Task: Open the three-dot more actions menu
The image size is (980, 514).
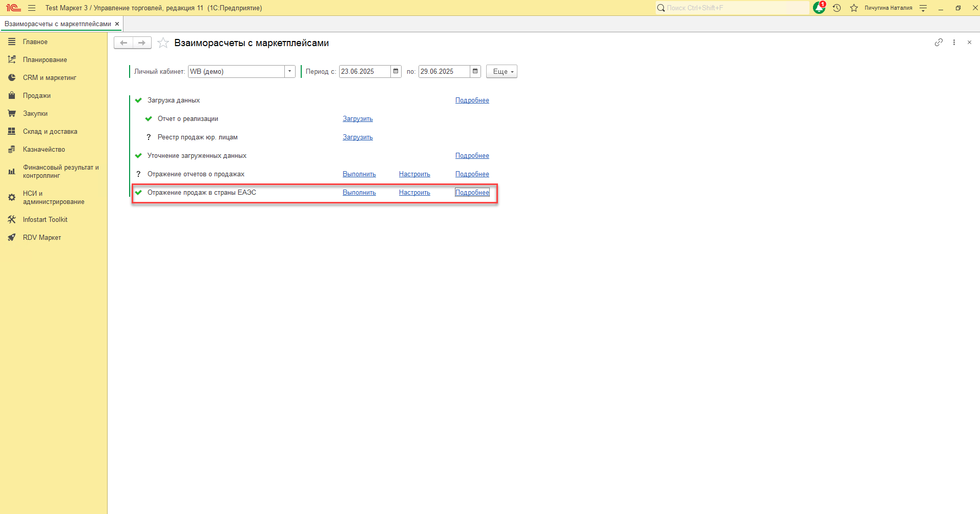Action: pyautogui.click(x=954, y=43)
